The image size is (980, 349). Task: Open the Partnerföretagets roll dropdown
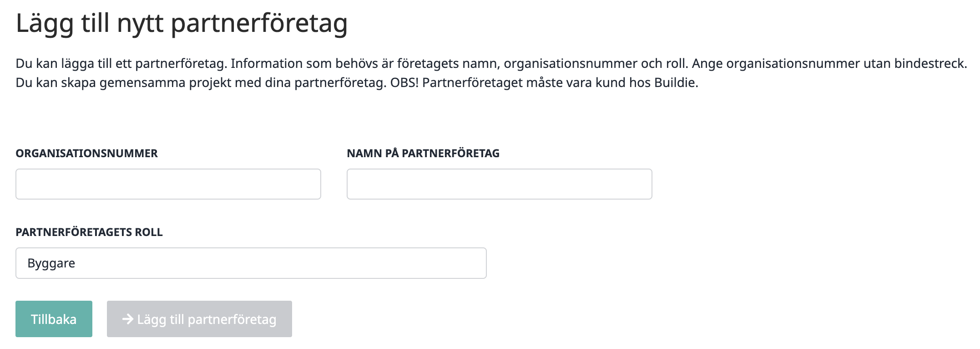click(x=251, y=263)
